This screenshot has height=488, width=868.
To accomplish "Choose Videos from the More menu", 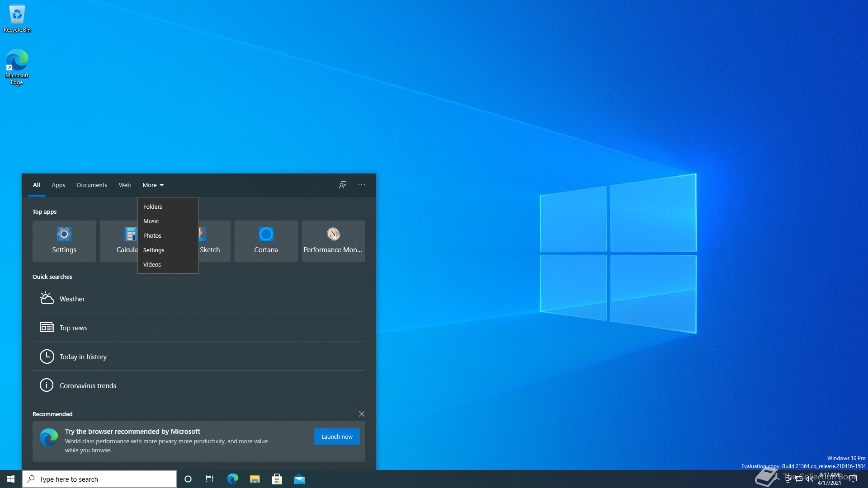I will (168, 264).
